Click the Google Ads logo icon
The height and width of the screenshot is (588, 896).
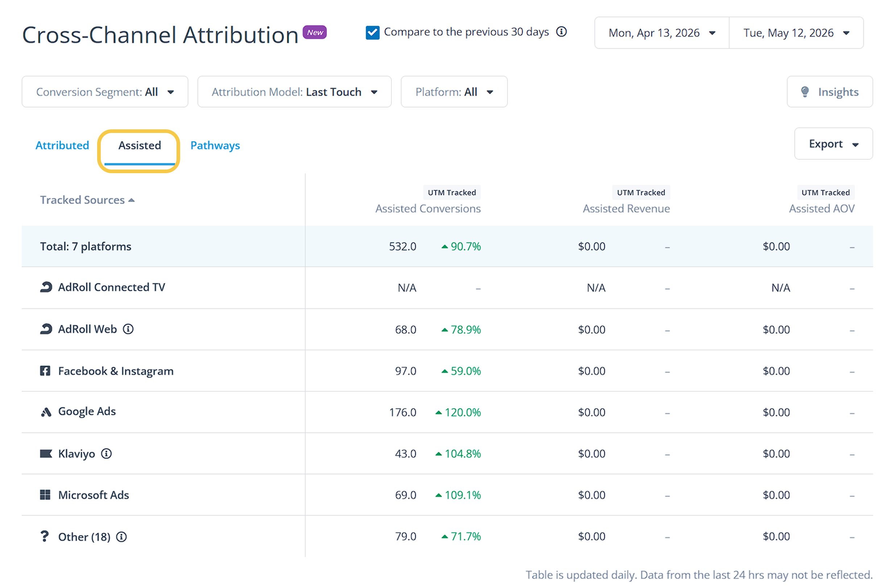46,412
